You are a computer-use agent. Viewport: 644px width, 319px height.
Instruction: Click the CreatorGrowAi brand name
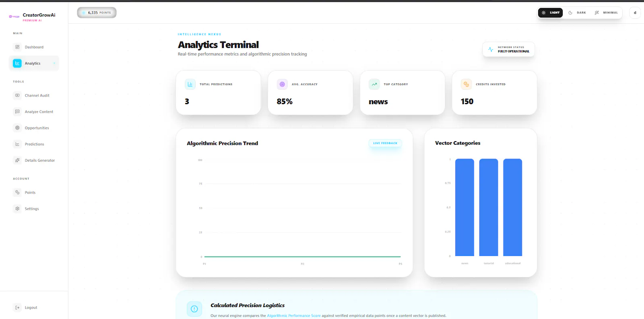[39, 15]
